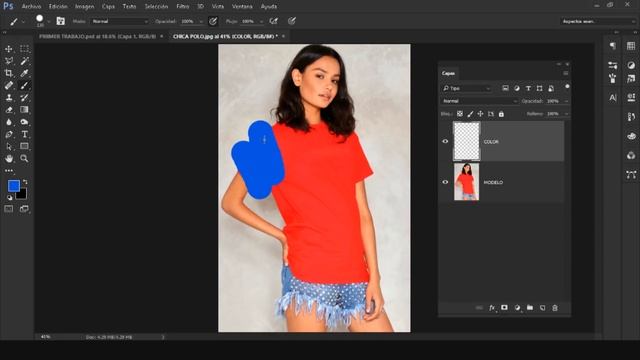Select the Move tool
Image resolution: width=640 pixels, height=360 pixels.
(9, 49)
